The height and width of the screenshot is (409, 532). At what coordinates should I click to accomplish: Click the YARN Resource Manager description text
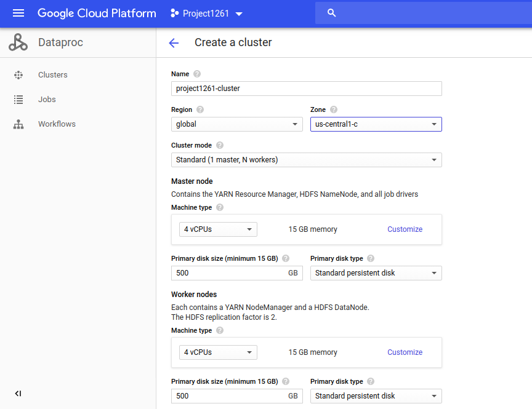coord(294,194)
